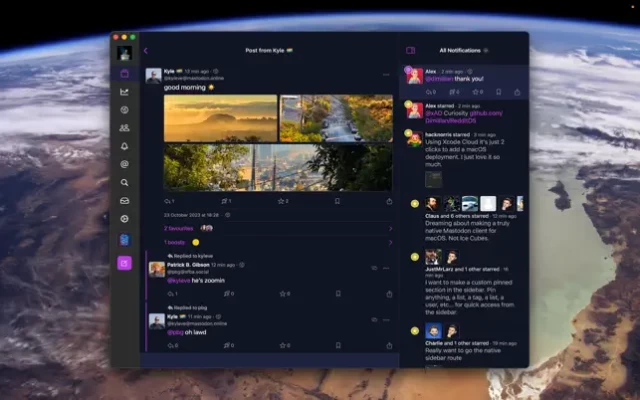The height and width of the screenshot is (400, 640).
Task: Open more options on Kyle's post
Action: pyautogui.click(x=386, y=74)
